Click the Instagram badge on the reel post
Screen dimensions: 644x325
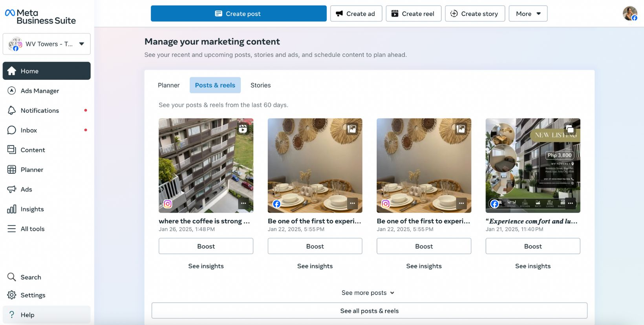[x=168, y=204]
